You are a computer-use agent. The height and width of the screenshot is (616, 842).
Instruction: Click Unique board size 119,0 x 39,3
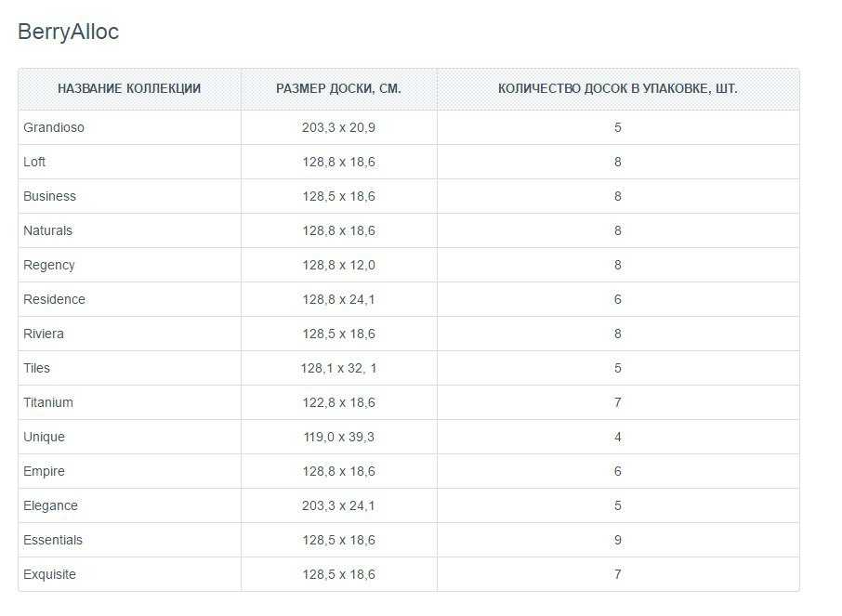point(339,437)
